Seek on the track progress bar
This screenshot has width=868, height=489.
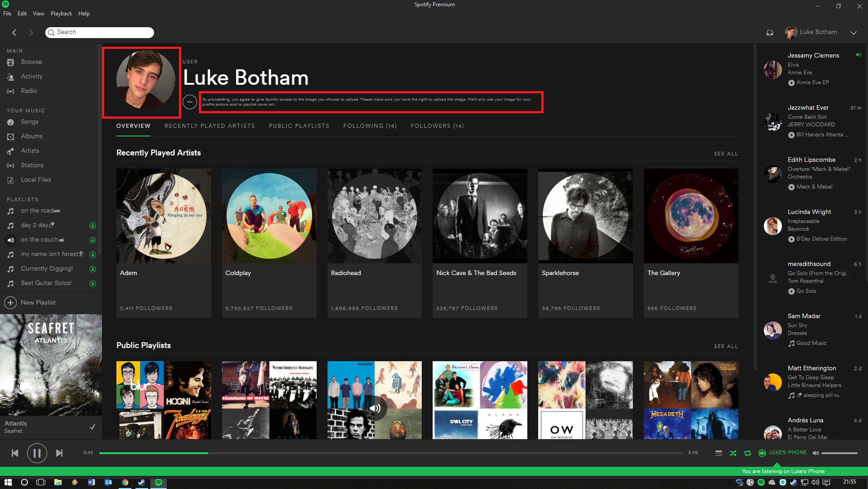391,453
